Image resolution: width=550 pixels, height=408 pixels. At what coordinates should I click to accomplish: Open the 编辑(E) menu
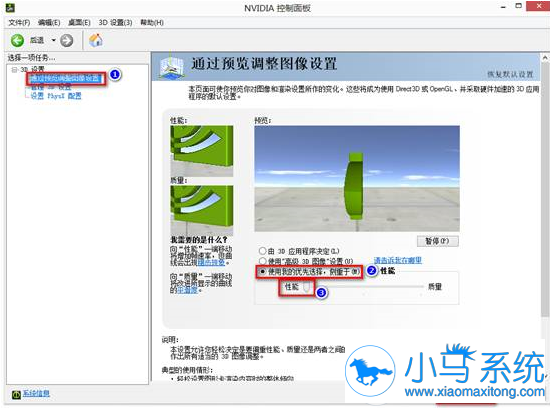pyautogui.click(x=49, y=22)
